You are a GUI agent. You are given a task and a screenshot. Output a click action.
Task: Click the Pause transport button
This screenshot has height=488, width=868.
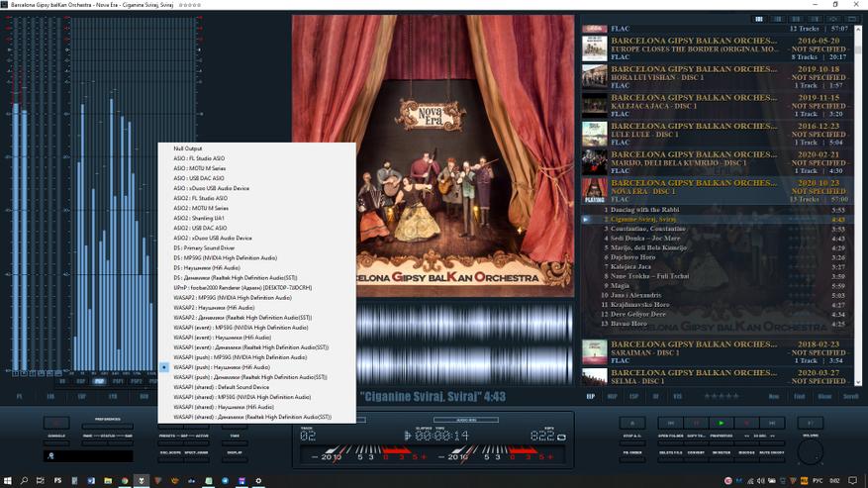[696, 424]
